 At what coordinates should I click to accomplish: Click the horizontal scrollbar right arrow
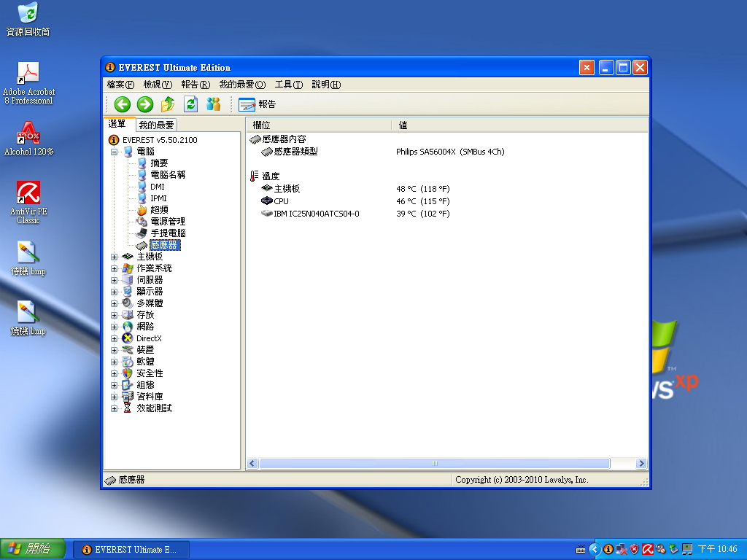point(641,464)
